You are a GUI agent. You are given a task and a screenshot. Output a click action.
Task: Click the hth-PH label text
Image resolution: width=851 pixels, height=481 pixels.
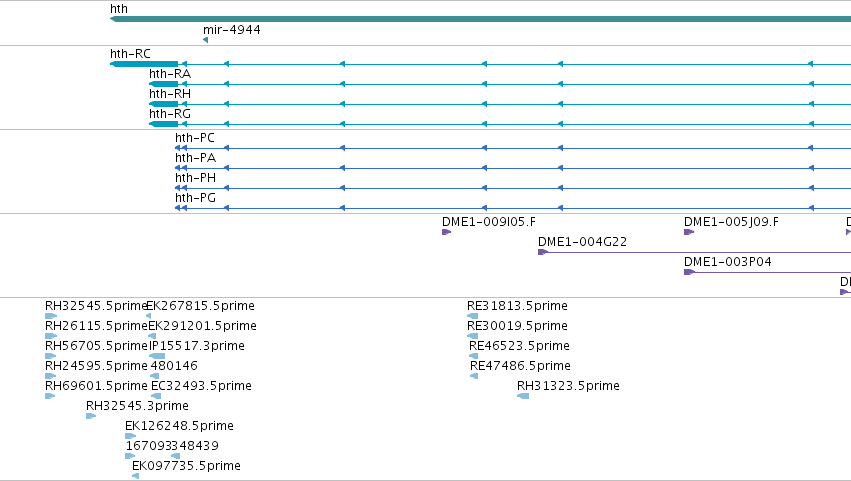coord(195,178)
